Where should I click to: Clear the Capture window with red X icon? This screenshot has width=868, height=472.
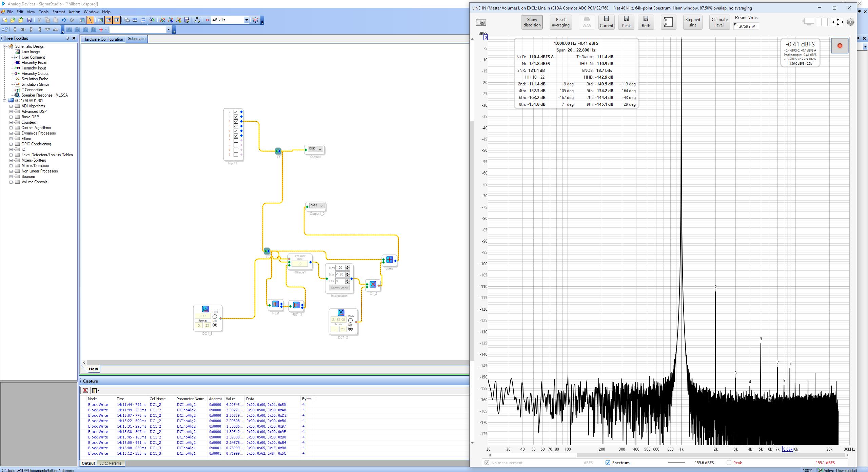[85, 390]
